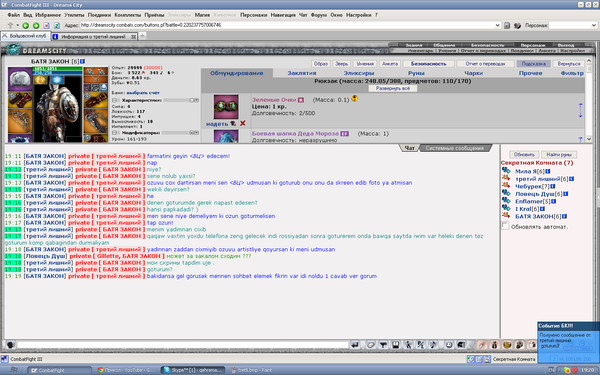Screen dimensions: 600x375
Task: Go back with the green left arrow
Action: coord(26,26)
